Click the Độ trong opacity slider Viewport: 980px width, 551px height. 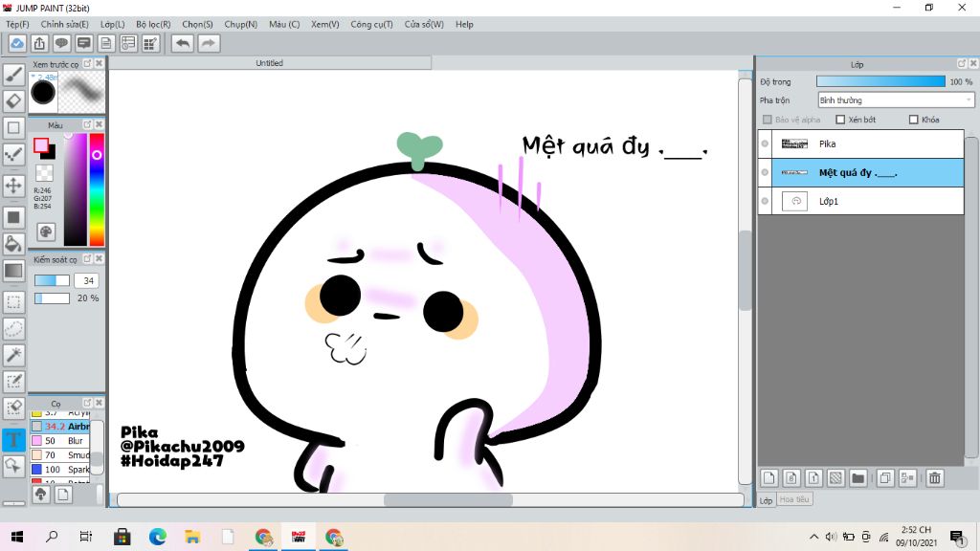pos(880,82)
